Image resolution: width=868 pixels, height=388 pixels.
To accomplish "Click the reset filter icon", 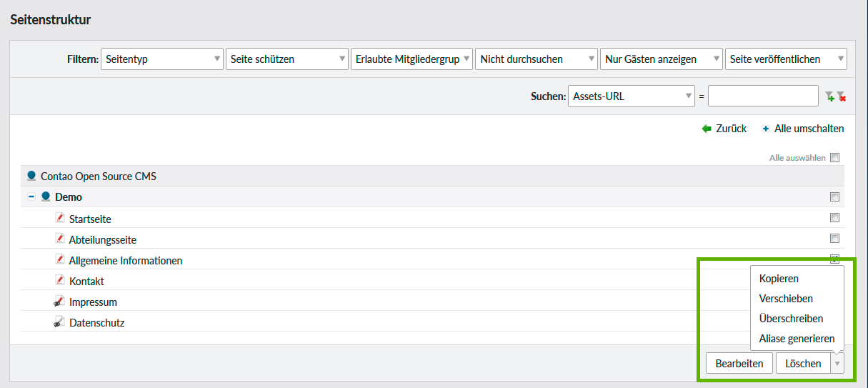I will coord(841,96).
